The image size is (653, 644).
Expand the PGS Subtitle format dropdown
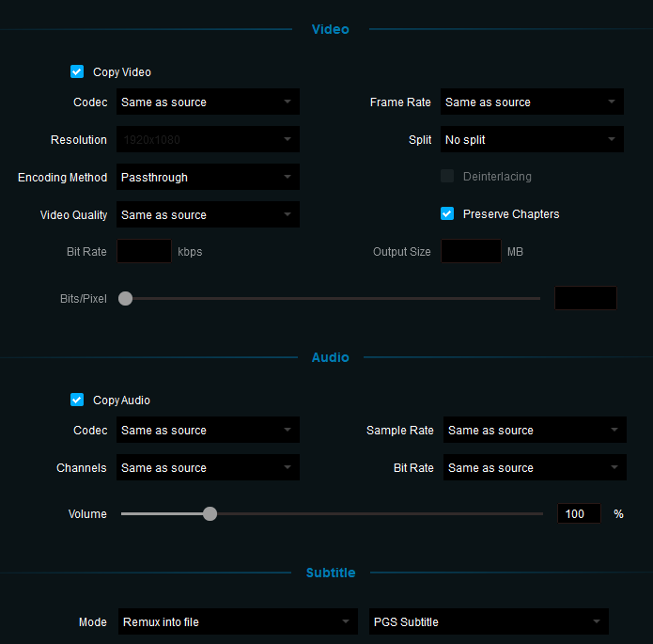(489, 621)
